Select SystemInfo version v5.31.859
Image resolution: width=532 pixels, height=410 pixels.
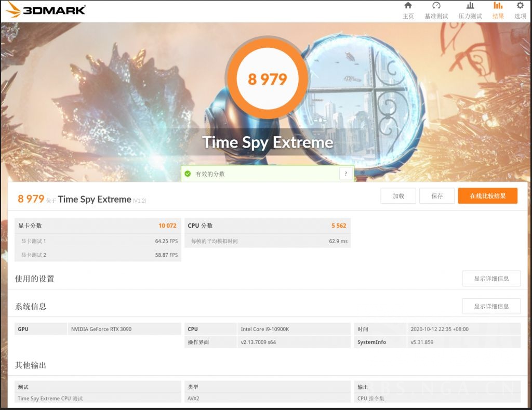point(422,342)
